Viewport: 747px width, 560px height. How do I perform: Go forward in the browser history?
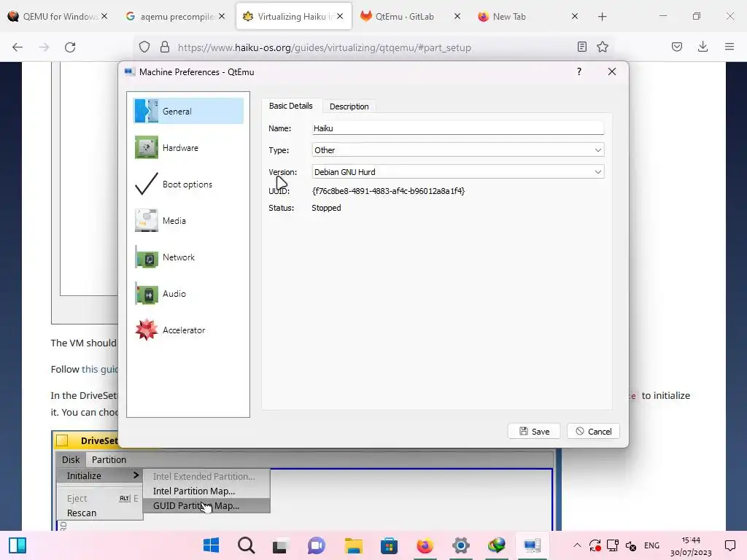click(x=44, y=47)
